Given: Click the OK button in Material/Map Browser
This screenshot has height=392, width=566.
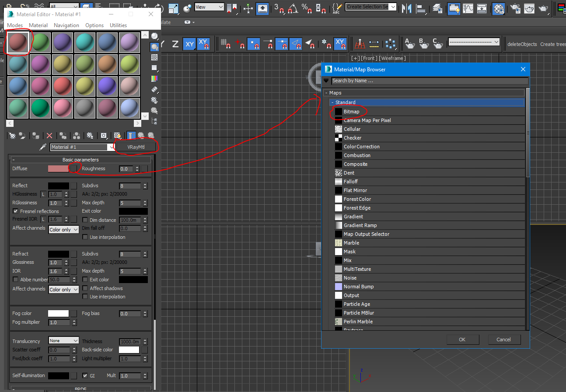Looking at the screenshot, I should pos(462,339).
